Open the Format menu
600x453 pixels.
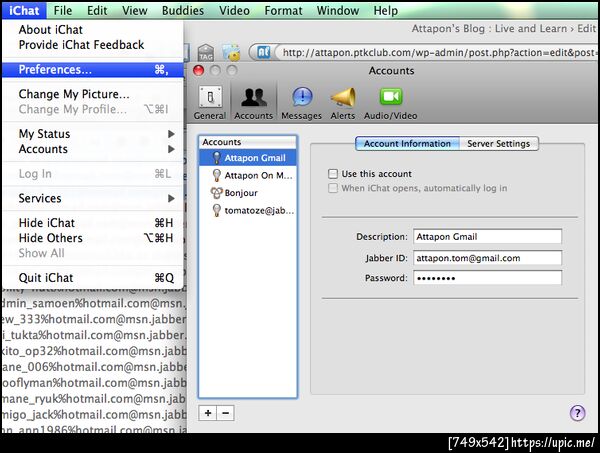pos(283,10)
